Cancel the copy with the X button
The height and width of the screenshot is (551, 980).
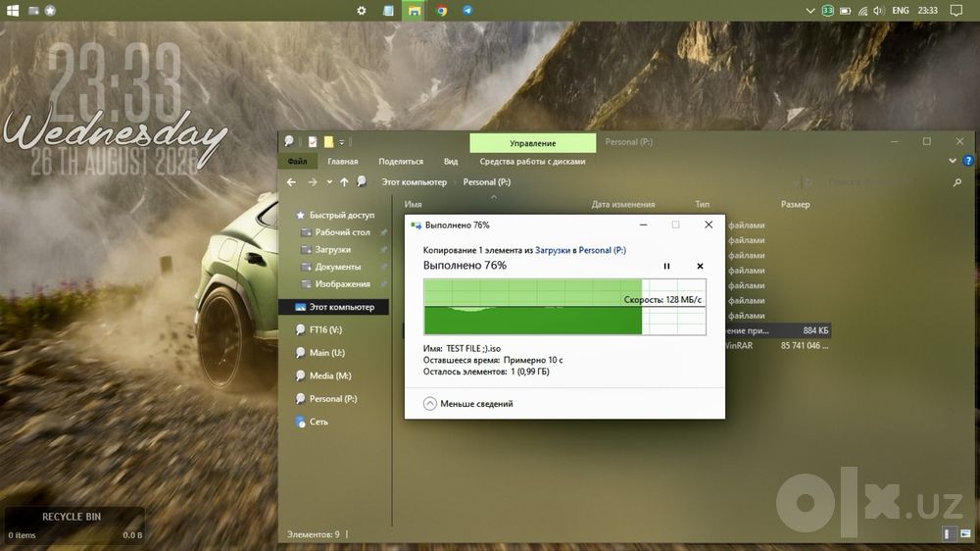700,266
